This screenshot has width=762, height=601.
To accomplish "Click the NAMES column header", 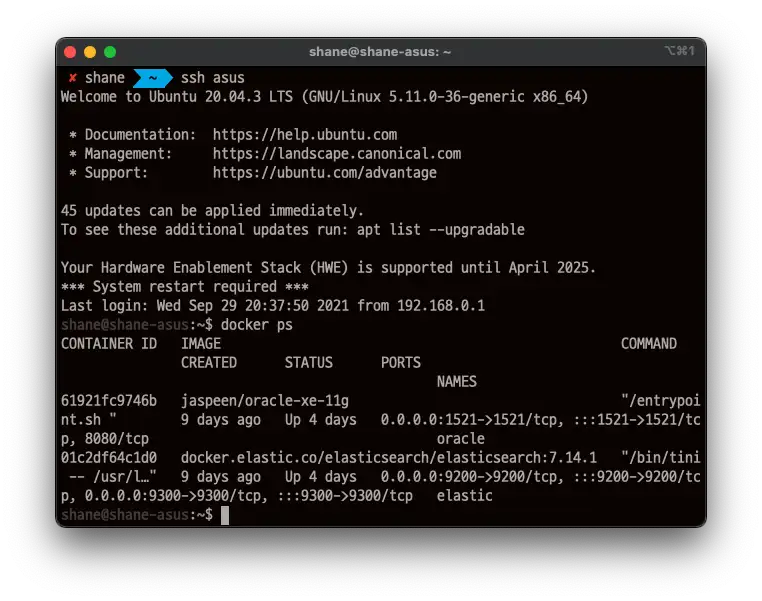I will pos(457,381).
